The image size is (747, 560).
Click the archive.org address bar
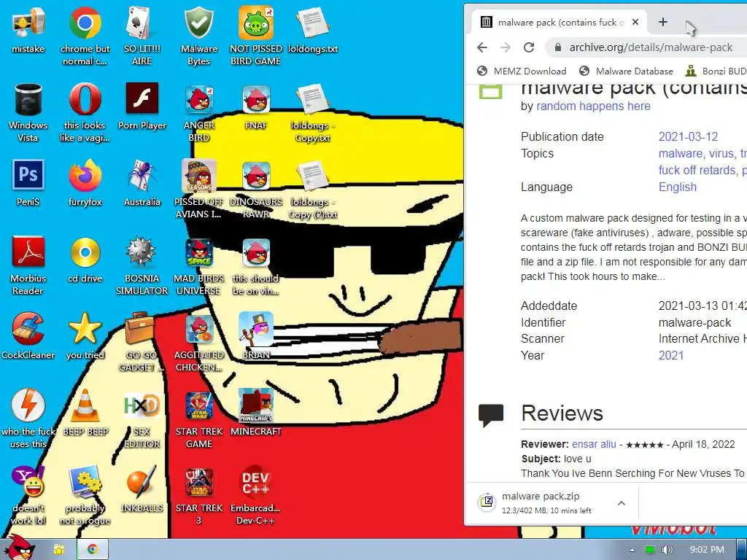pyautogui.click(x=647, y=47)
